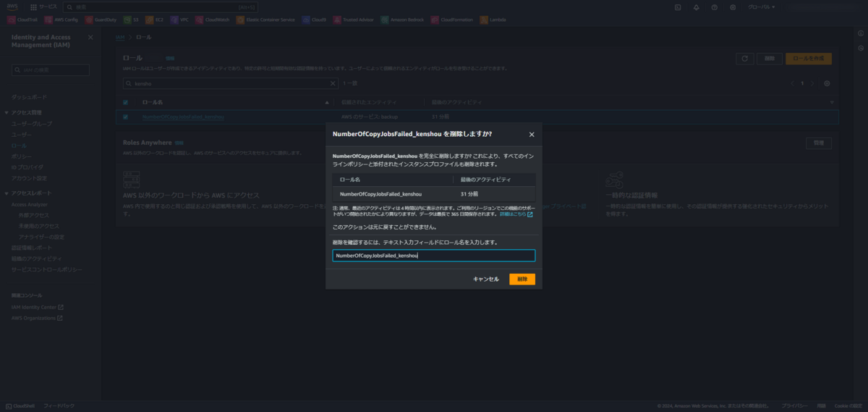
Task: Open AWS Organizations external link
Action: [37, 318]
